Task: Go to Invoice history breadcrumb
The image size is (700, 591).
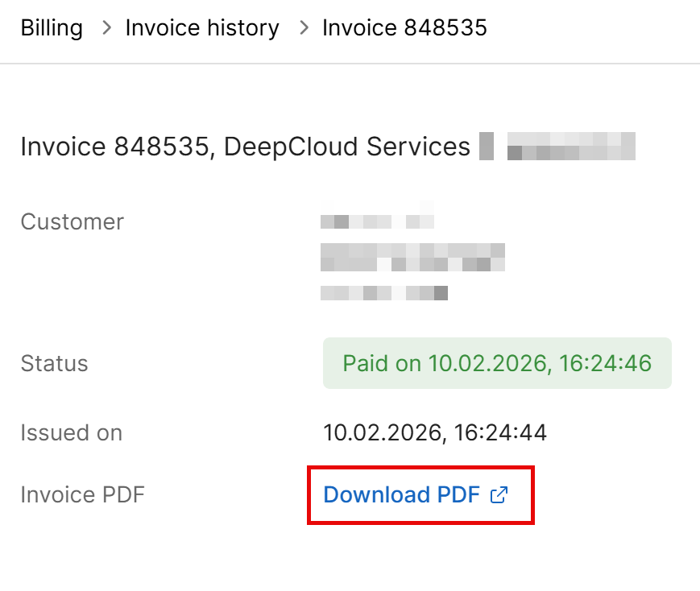Action: (202, 28)
